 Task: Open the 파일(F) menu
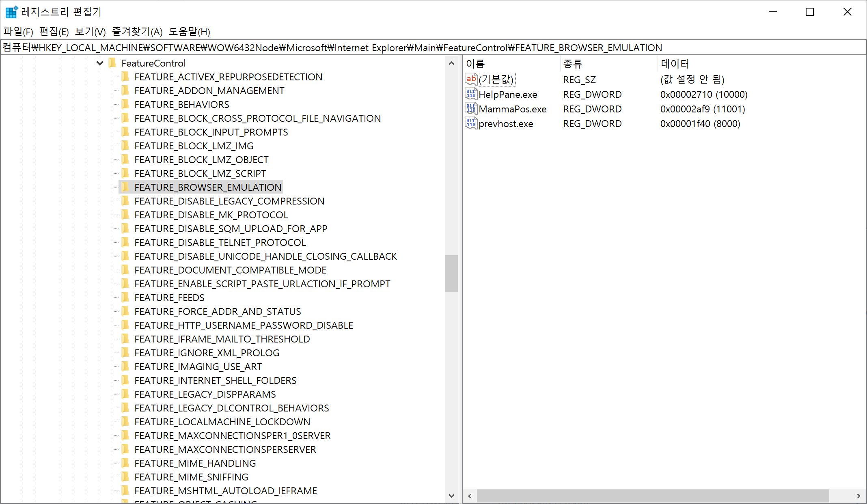pyautogui.click(x=18, y=32)
